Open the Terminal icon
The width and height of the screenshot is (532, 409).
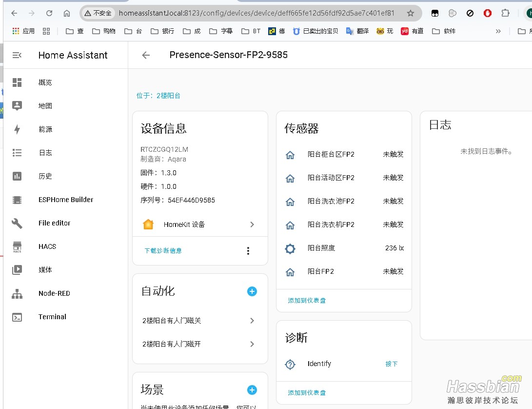point(17,317)
